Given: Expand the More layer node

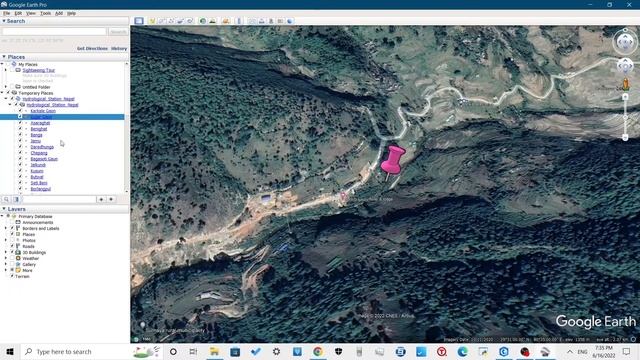Looking at the screenshot, I should coord(6,270).
